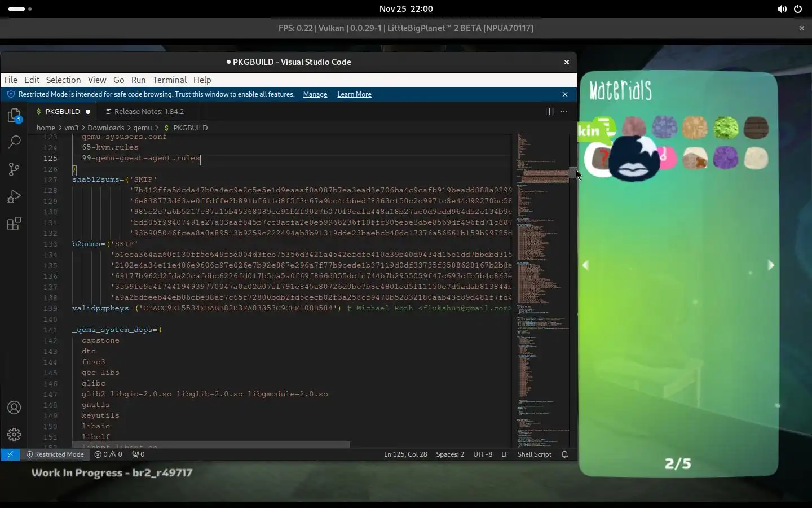Open the Explorer view in activity bar
Screen dimensions: 812x508
point(14,115)
